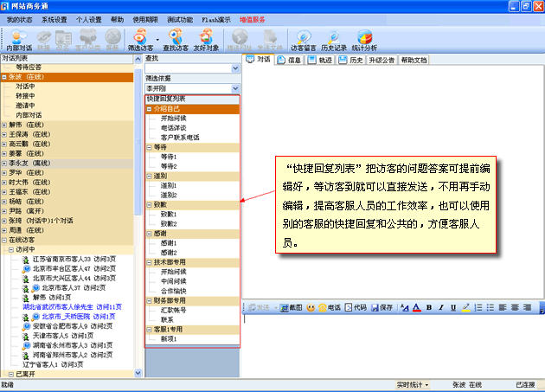
Task: Click the 增值服务 link in menu bar
Action: [254, 18]
